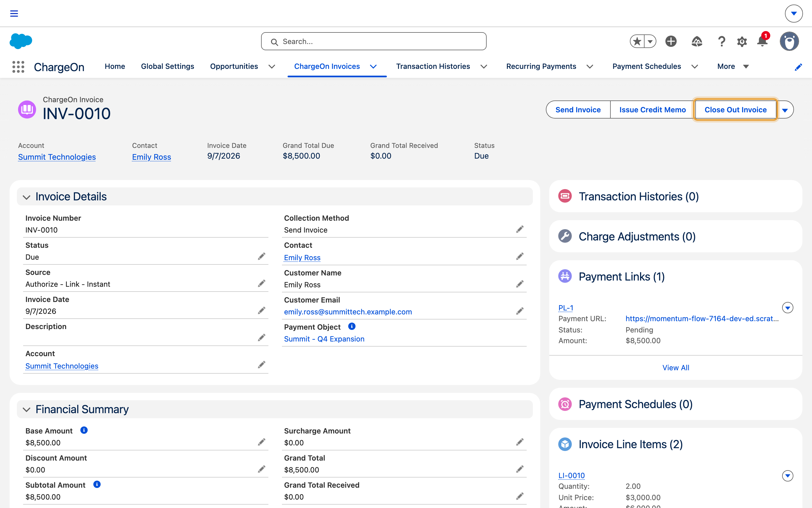This screenshot has width=812, height=508.
Task: Open the PL-1 row actions menu
Action: (787, 307)
